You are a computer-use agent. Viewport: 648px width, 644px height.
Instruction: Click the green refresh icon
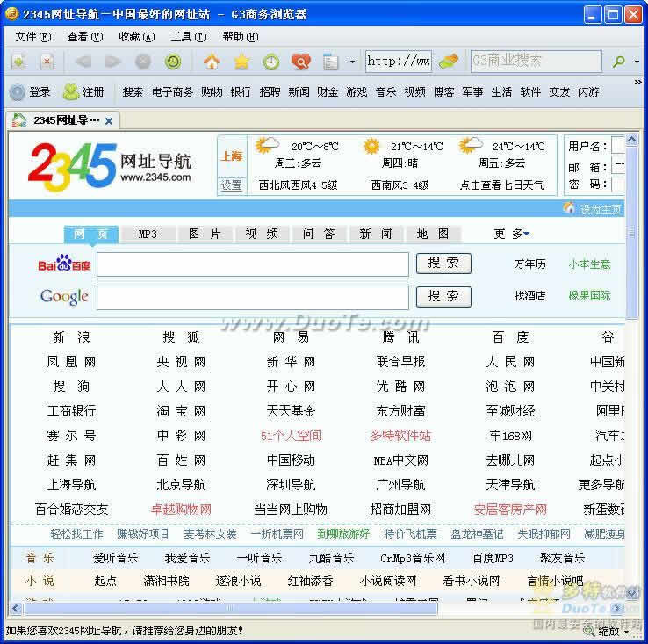point(173,62)
